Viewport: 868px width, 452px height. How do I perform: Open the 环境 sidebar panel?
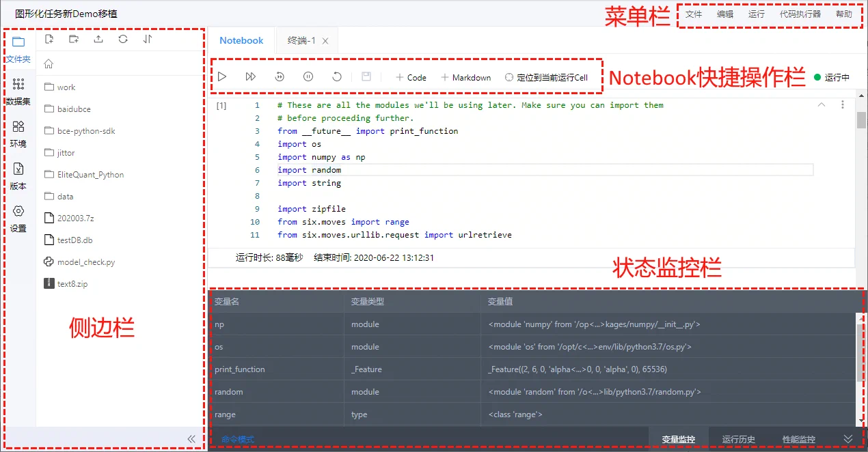click(x=18, y=134)
